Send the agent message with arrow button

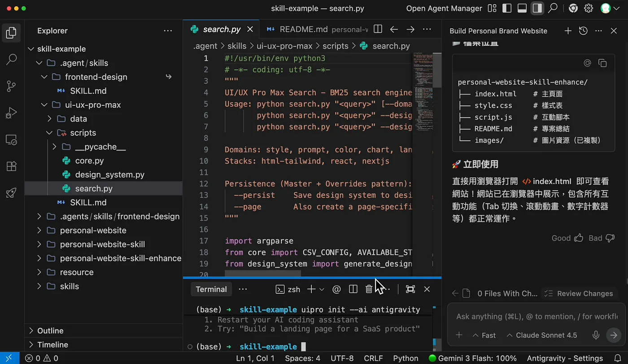pyautogui.click(x=613, y=335)
